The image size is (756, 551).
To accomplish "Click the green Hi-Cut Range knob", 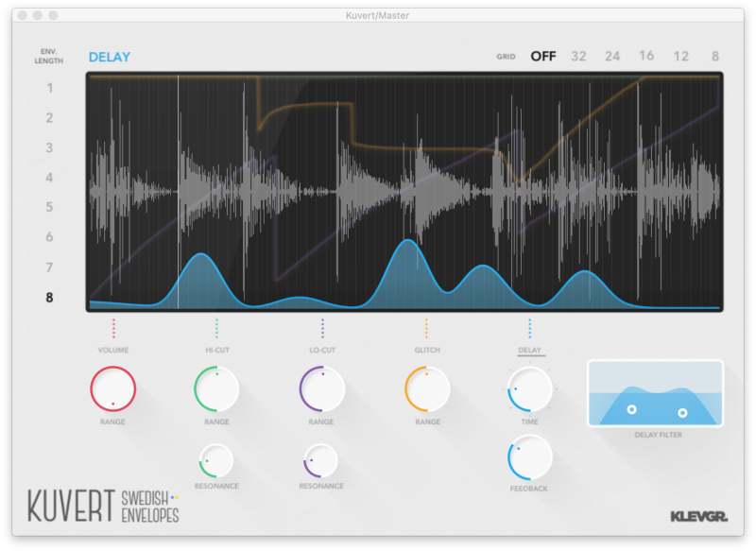I will point(216,388).
